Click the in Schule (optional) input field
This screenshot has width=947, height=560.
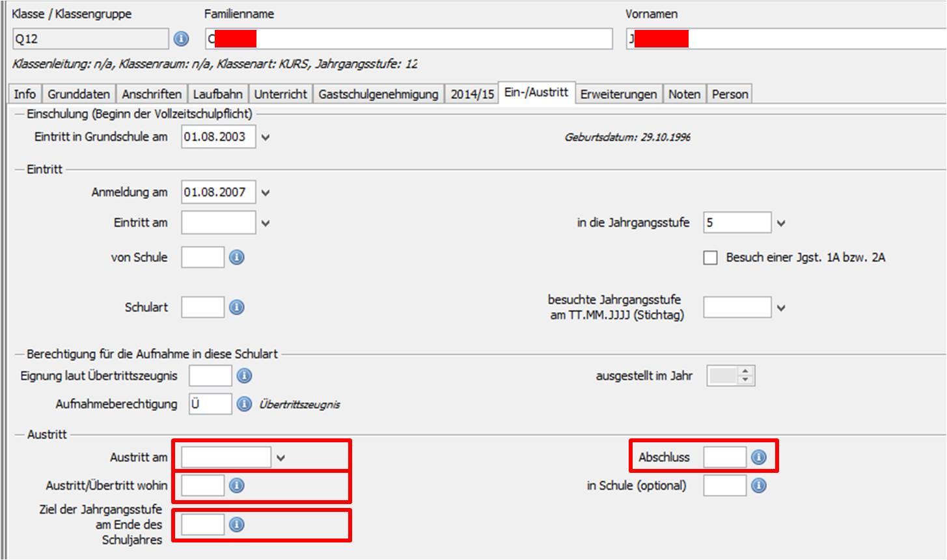coord(724,485)
